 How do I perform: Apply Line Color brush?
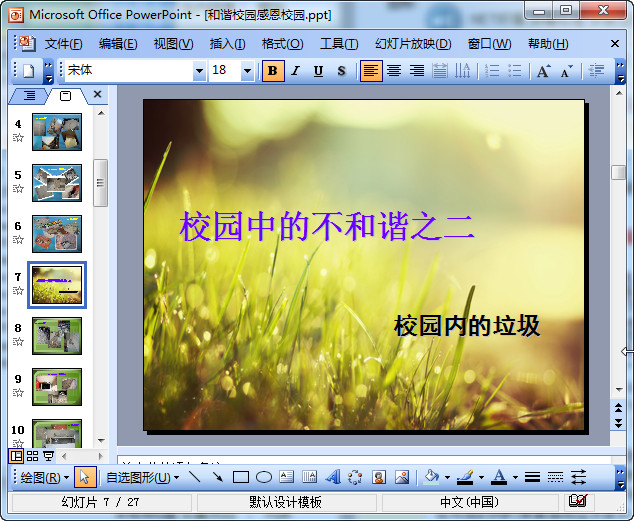click(x=465, y=477)
